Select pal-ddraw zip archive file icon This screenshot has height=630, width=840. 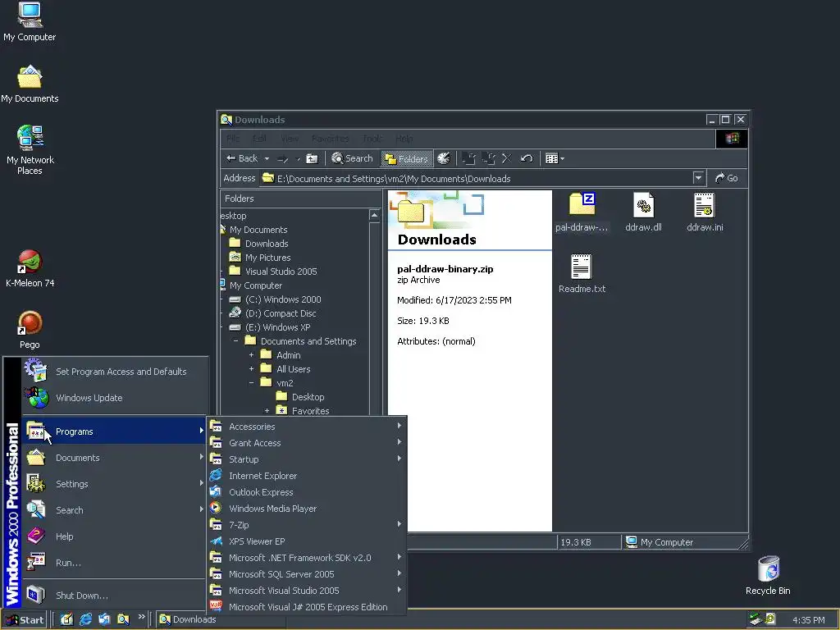click(582, 212)
